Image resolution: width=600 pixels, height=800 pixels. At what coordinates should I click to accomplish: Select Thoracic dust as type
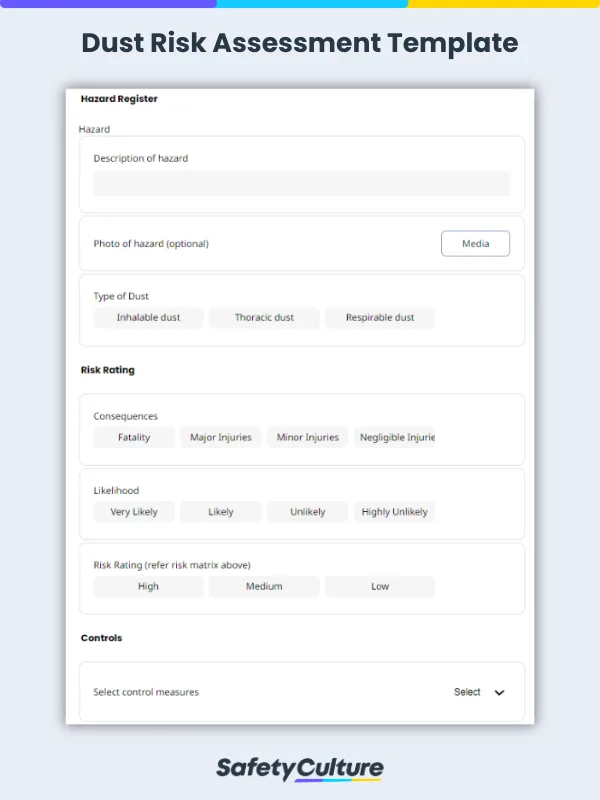point(264,317)
